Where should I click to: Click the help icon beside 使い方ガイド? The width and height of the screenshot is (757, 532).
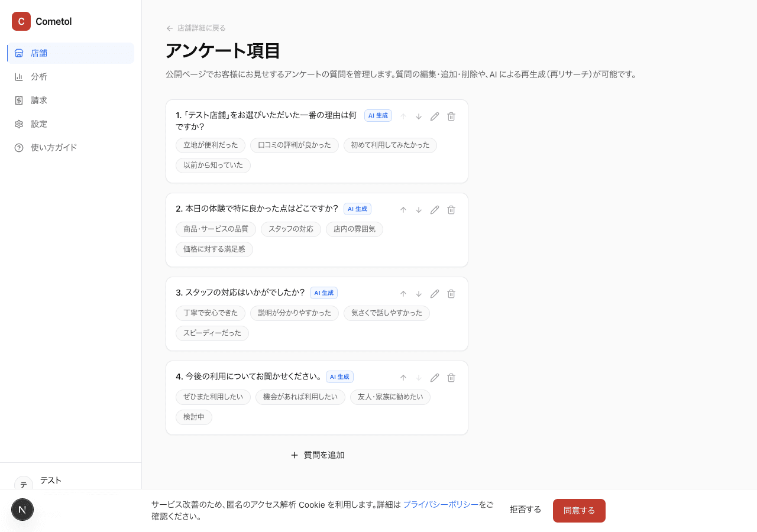tap(19, 148)
